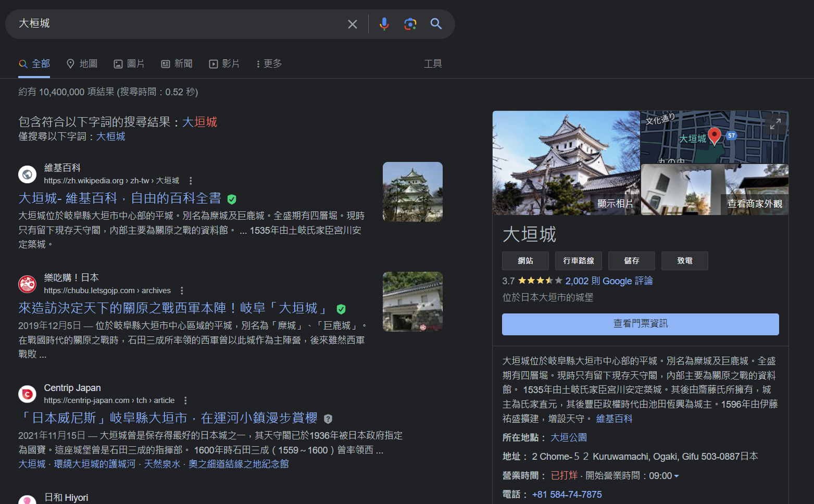The height and width of the screenshot is (504, 814).
Task: Switch to the 地圖 tab
Action: pyautogui.click(x=82, y=64)
